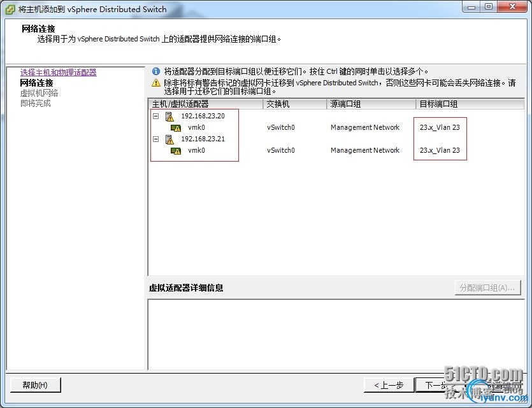Click Management Network for 192.168.23.21 vmk0
This screenshot has width=532, height=408.
(x=365, y=150)
